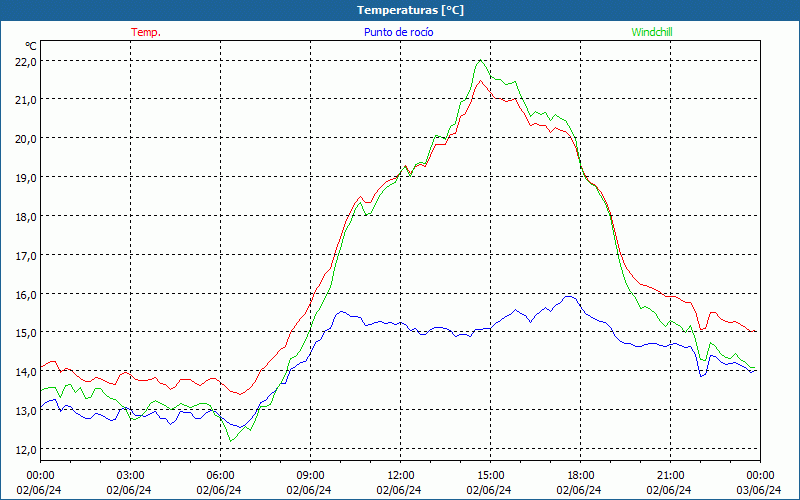Click the 18:00 time axis label

581,476
